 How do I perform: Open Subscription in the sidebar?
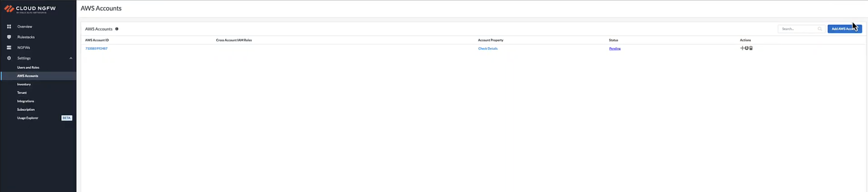tap(26, 110)
